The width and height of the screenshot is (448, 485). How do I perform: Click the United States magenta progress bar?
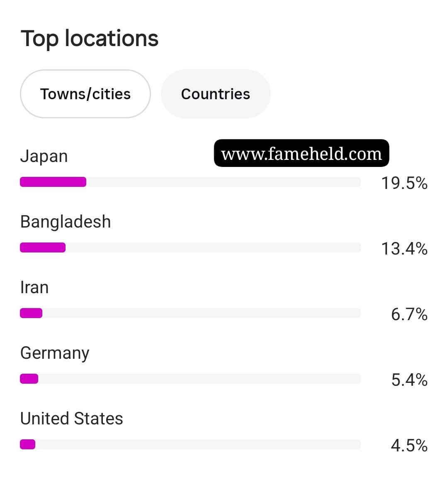tap(28, 444)
